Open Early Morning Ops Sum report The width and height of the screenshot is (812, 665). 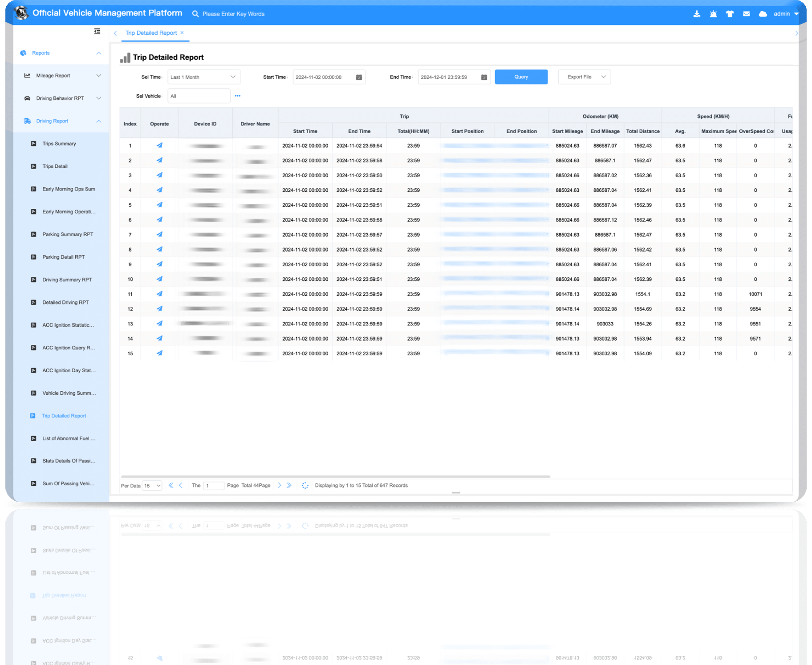tap(69, 189)
